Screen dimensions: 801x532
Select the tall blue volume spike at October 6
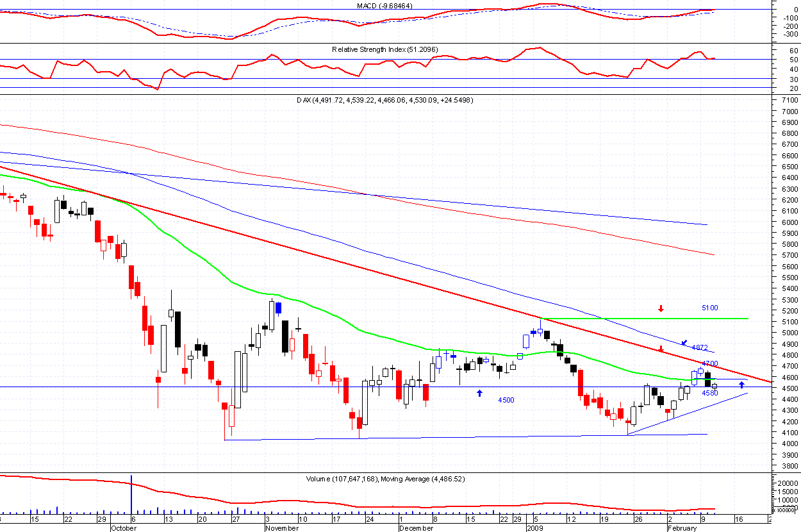point(131,494)
